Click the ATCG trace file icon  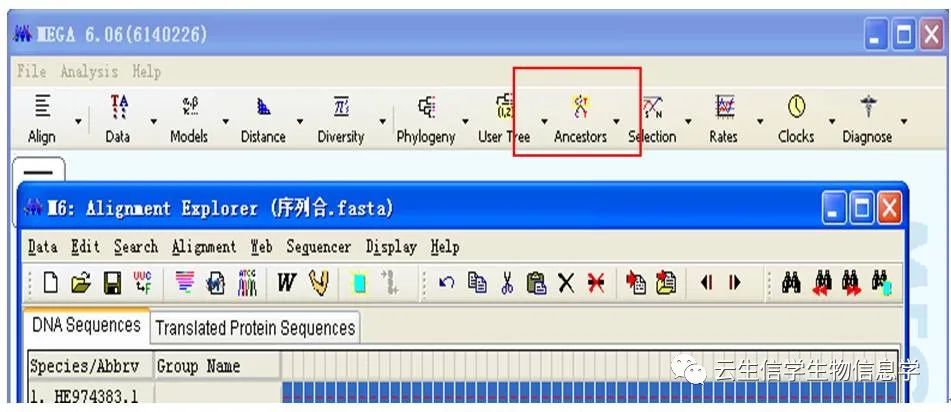(x=247, y=283)
